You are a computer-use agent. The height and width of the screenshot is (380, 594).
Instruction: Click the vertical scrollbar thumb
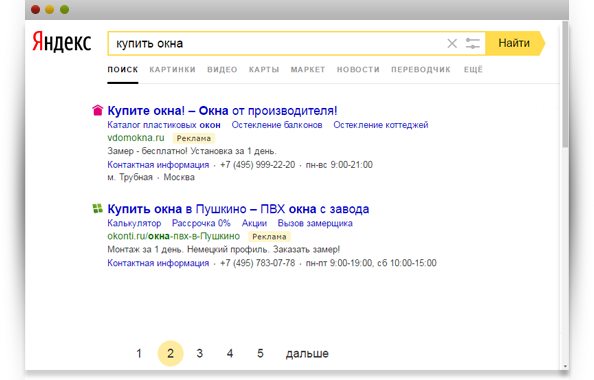pos(565,84)
